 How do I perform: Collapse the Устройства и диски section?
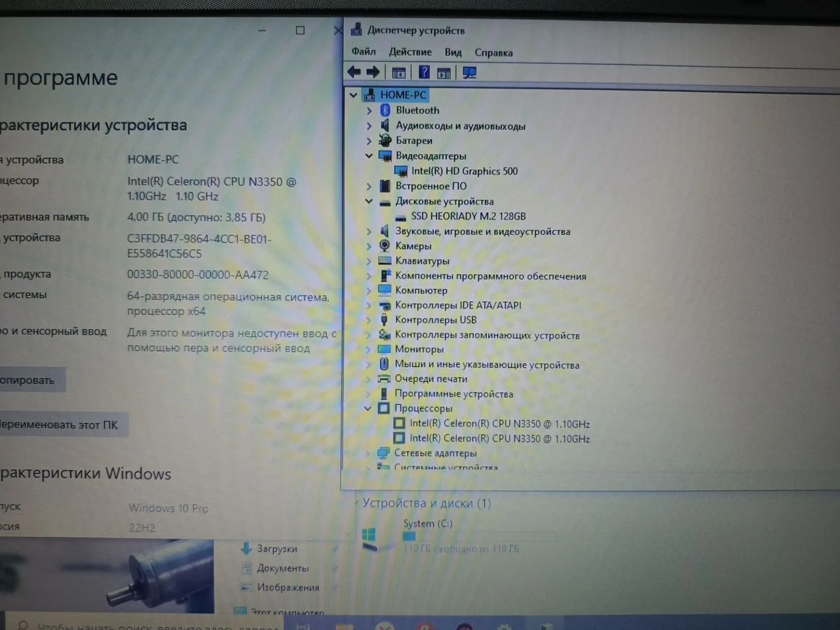tap(356, 503)
